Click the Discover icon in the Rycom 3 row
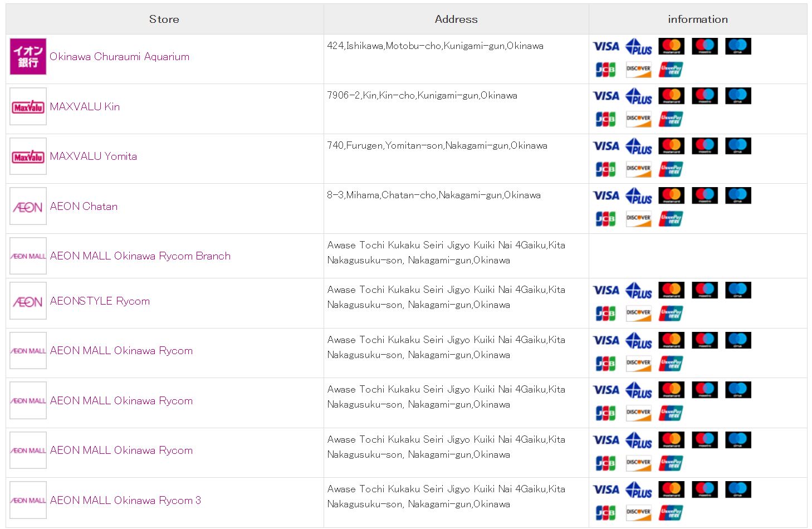Image resolution: width=812 pixels, height=529 pixels. [638, 513]
